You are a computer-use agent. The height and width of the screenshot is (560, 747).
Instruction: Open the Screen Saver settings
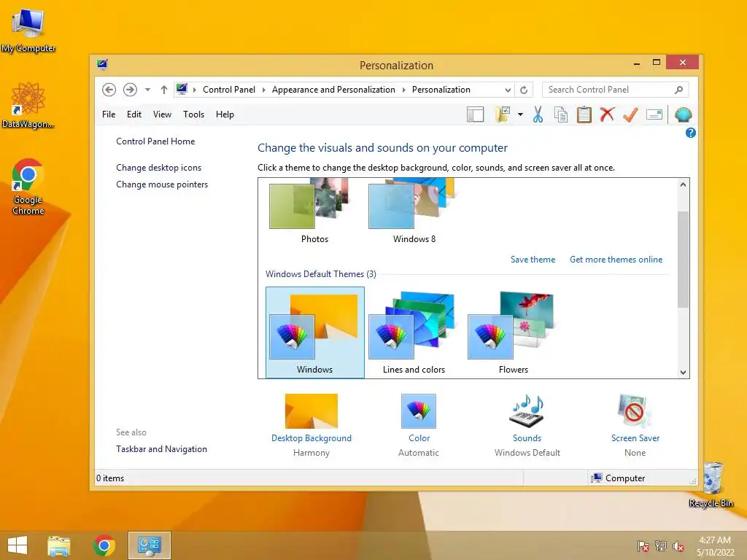click(635, 424)
